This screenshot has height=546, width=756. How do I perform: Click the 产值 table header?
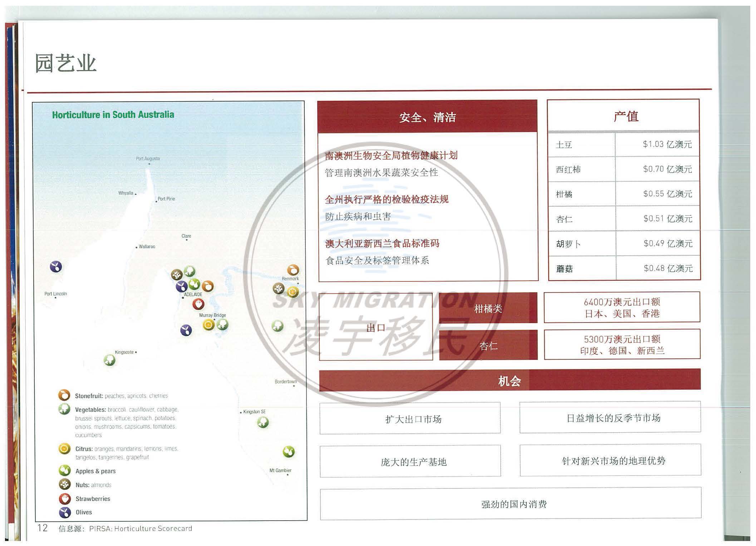[x=623, y=116]
